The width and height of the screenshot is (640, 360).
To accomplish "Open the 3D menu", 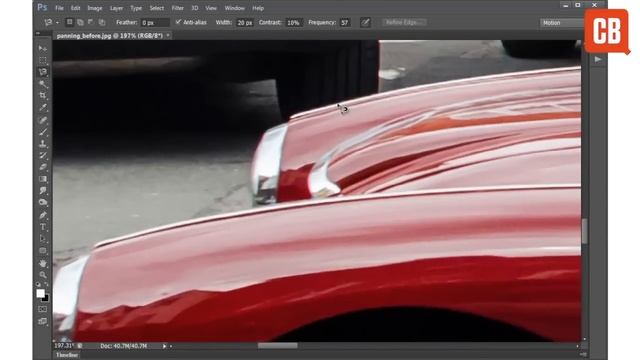I will [x=195, y=8].
